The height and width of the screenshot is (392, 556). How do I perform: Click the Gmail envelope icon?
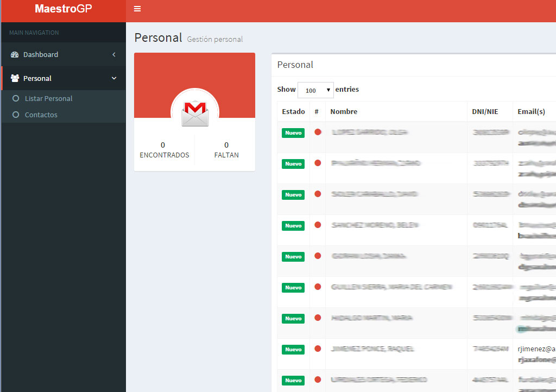[195, 114]
